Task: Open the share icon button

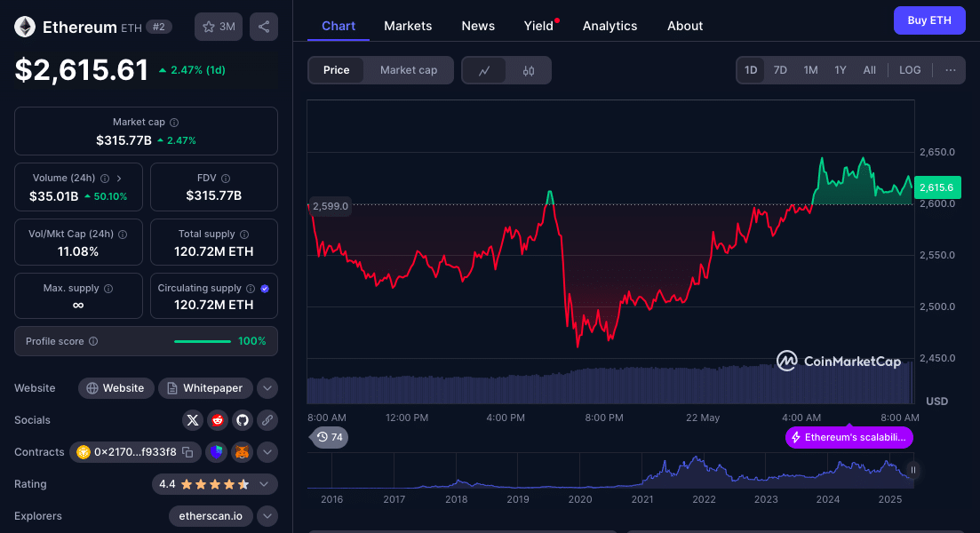Action: click(x=264, y=27)
